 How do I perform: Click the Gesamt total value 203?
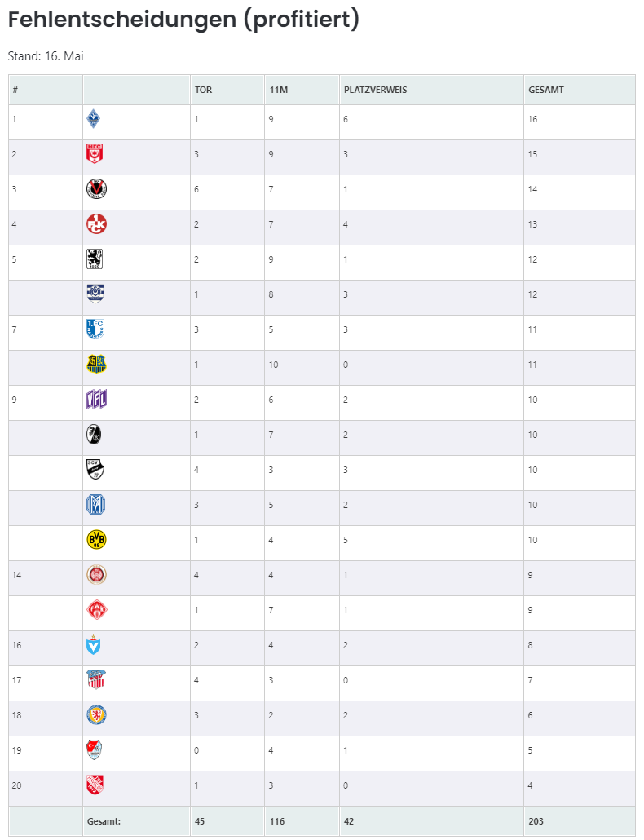point(536,821)
